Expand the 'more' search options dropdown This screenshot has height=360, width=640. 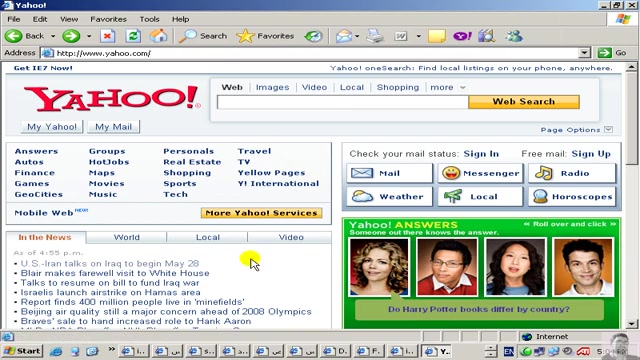[462, 87]
